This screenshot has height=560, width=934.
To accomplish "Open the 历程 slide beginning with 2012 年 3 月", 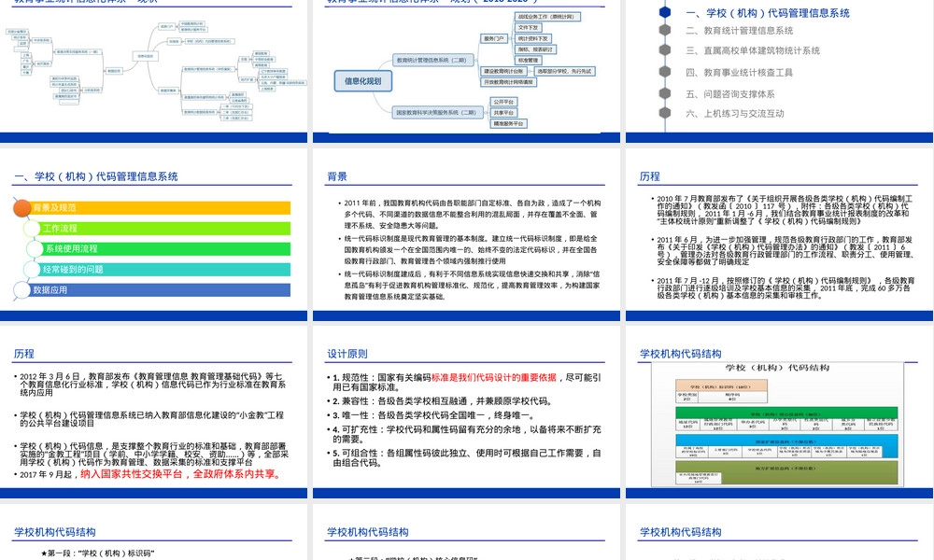I will (154, 412).
